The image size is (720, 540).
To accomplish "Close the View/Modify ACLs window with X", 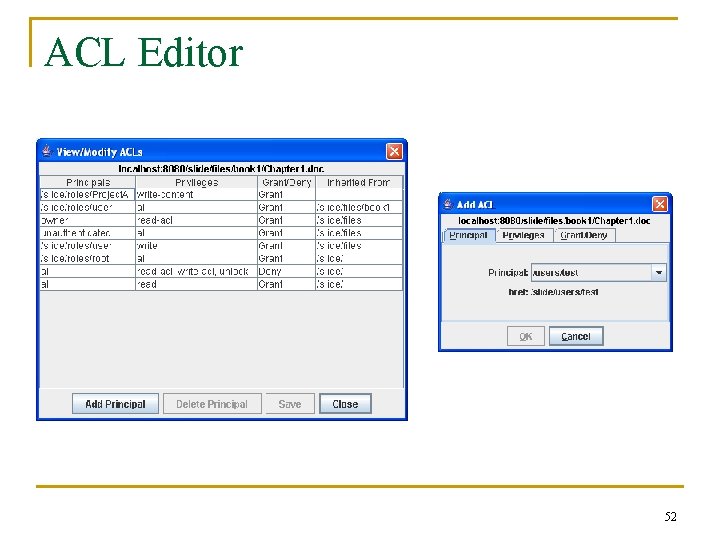I will 394,151.
